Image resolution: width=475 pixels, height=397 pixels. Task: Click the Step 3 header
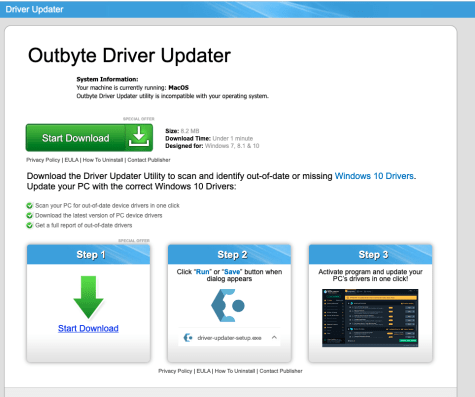pos(370,254)
